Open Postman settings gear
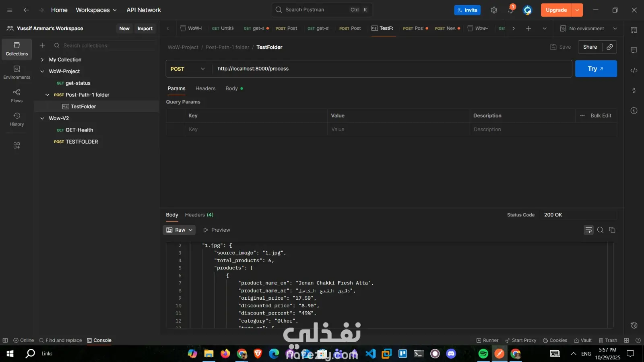The image size is (644, 362). 494,10
